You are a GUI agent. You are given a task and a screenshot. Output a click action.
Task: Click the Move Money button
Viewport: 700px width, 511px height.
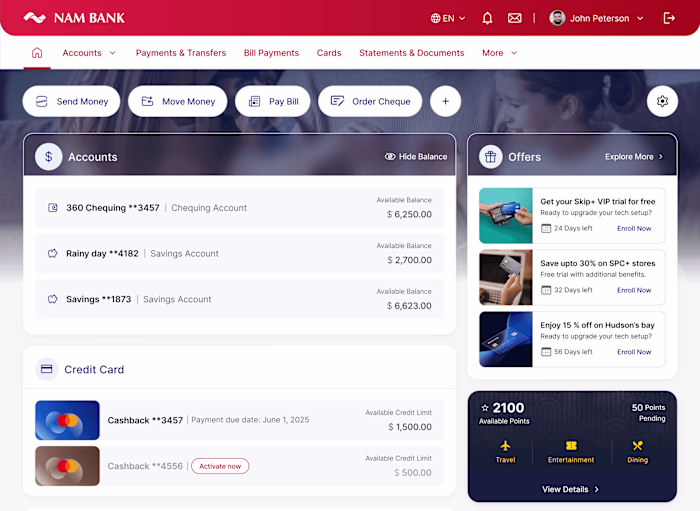pos(178,101)
